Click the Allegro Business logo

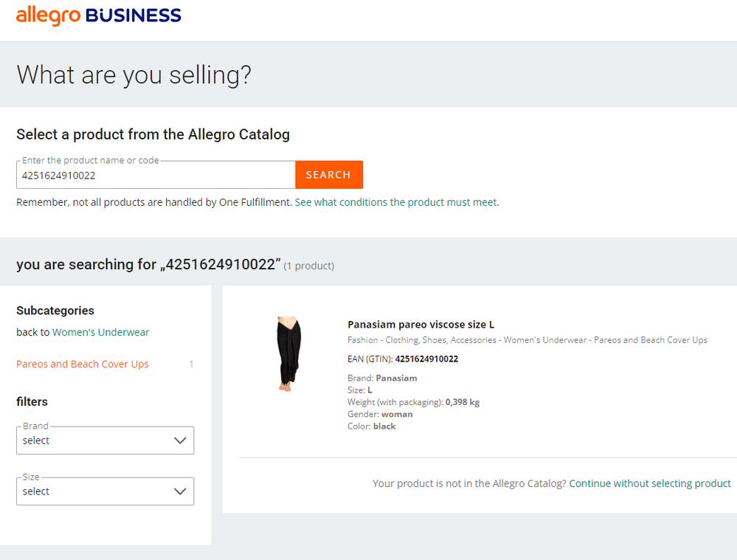99,15
